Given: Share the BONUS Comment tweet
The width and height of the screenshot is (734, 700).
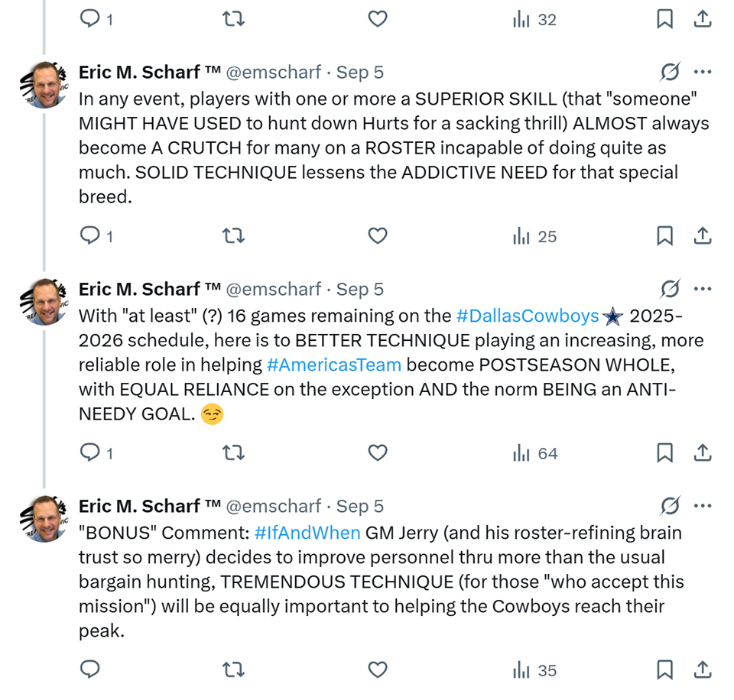Looking at the screenshot, I should point(702,670).
